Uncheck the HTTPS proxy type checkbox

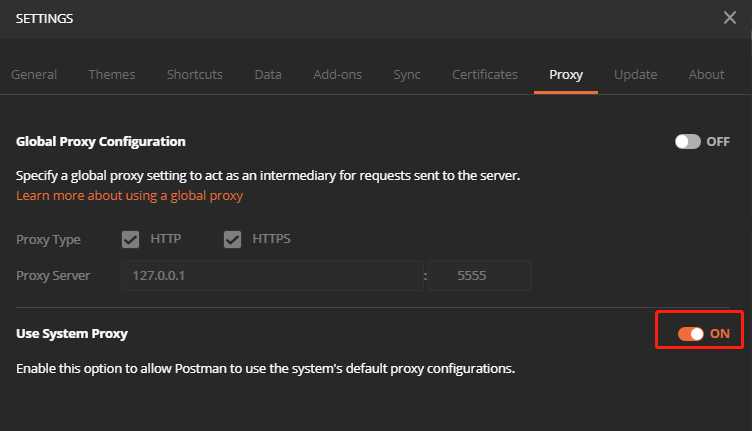(x=233, y=239)
